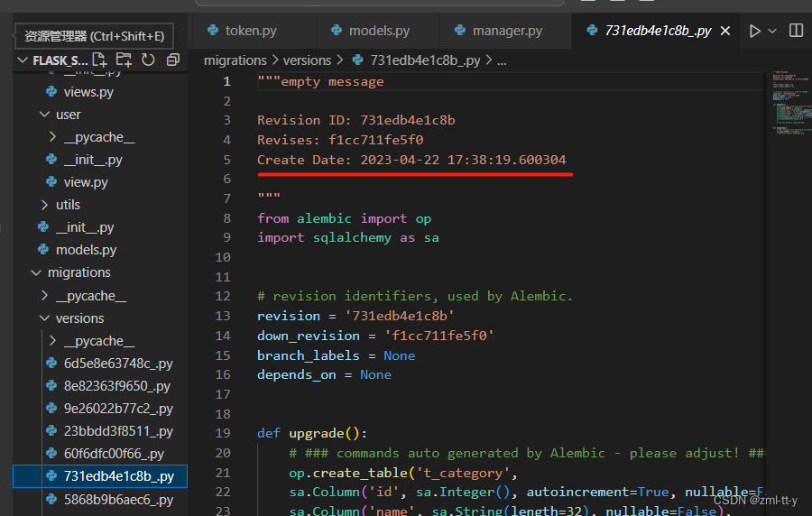This screenshot has width=812, height=516.
Task: Close the 731edb4e1c8b_.py tab
Action: pos(725,31)
